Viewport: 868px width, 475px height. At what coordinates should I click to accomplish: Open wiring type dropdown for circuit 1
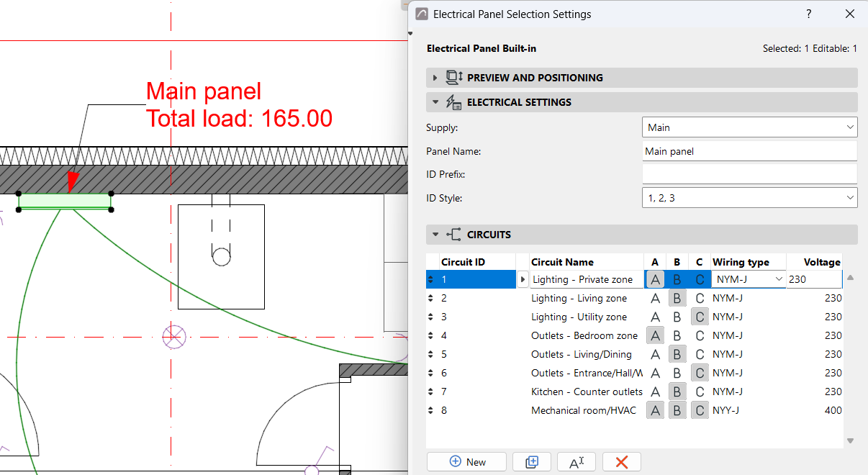(x=748, y=279)
